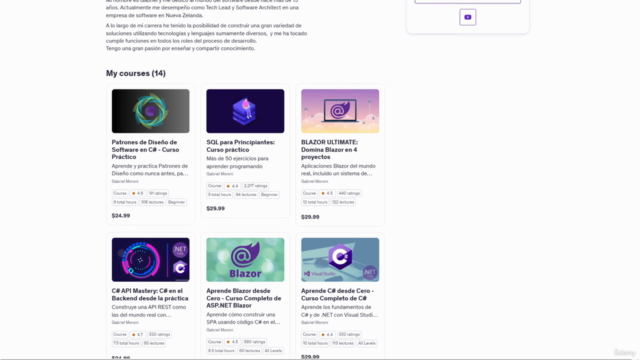Click the '8.5 total hours' badge
The width and height of the screenshot is (640, 360).
[x=221, y=351]
